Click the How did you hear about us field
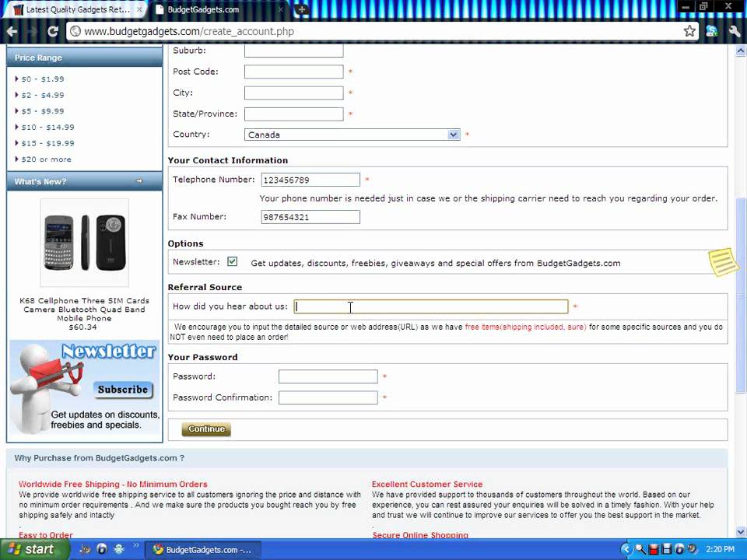Viewport: 747px width, 560px height. 431,306
